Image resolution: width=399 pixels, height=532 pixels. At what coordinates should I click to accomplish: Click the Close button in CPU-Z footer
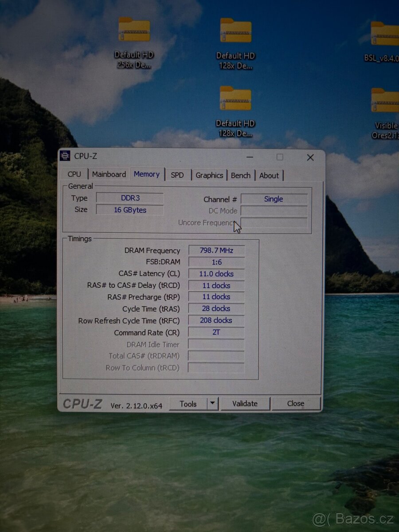(296, 403)
